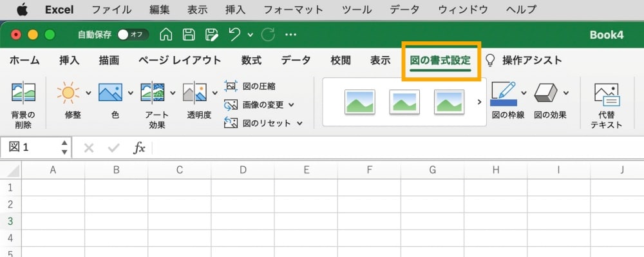The image size is (644, 257).
Task: Click the Picture Border (図の枠線) pen icon
Action: tap(504, 93)
